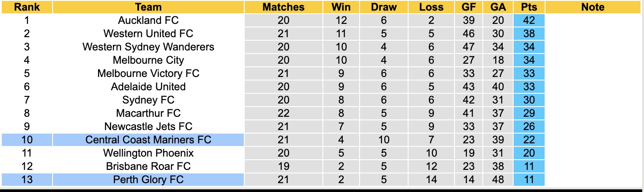The height and width of the screenshot is (192, 644).
Task: Click the Loss column header
Action: pyautogui.click(x=431, y=7)
